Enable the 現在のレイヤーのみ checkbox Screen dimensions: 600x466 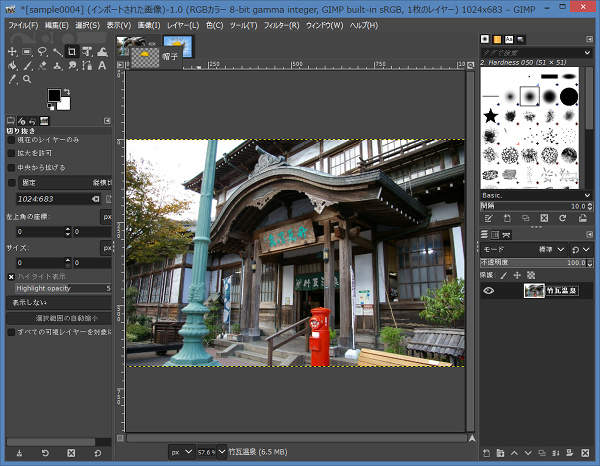(x=12, y=141)
